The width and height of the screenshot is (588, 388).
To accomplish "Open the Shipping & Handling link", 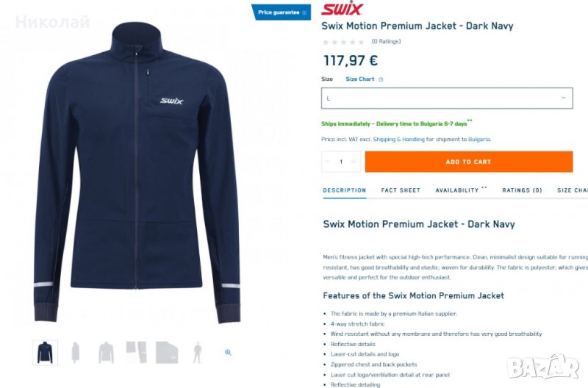I will pos(398,140).
